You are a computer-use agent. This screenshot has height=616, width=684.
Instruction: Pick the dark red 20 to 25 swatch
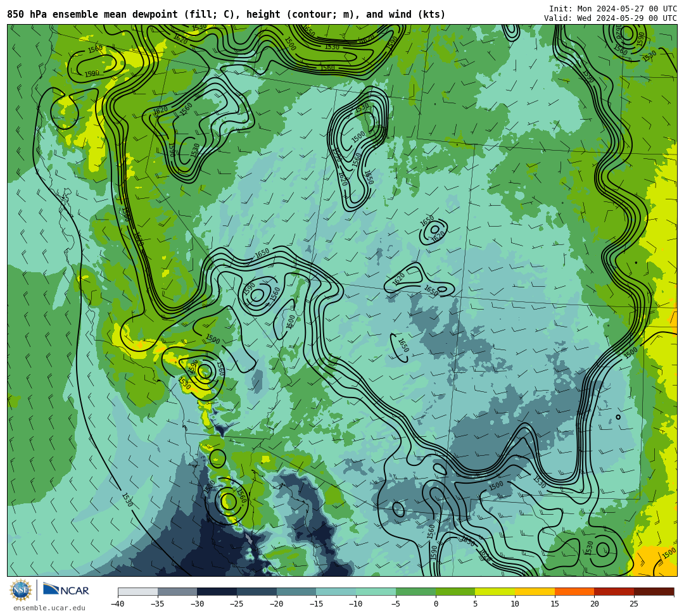click(614, 591)
